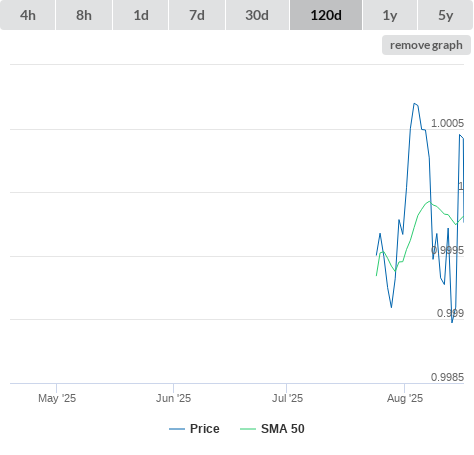The height and width of the screenshot is (455, 474).
Task: Toggle the Price series in legend
Action: point(205,429)
